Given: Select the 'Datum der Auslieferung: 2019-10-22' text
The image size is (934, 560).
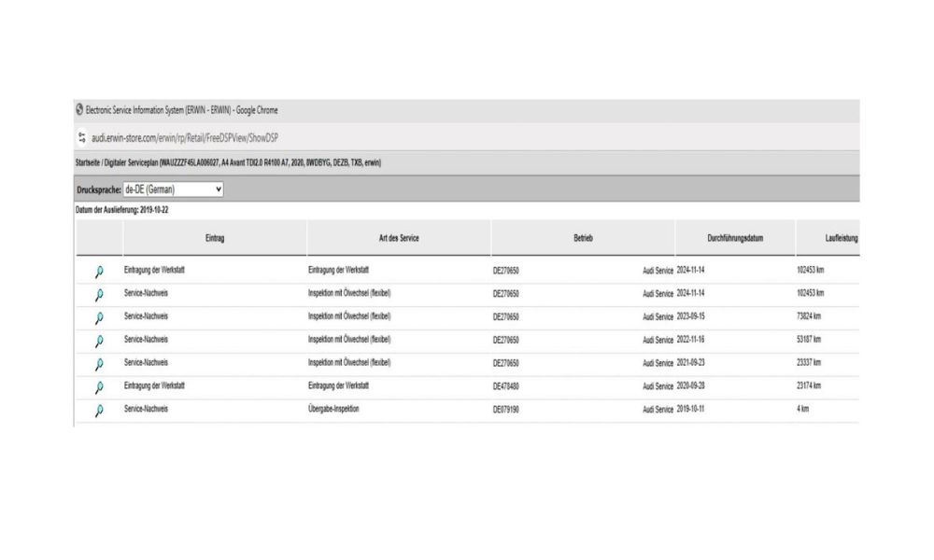Looking at the screenshot, I should click(121, 210).
